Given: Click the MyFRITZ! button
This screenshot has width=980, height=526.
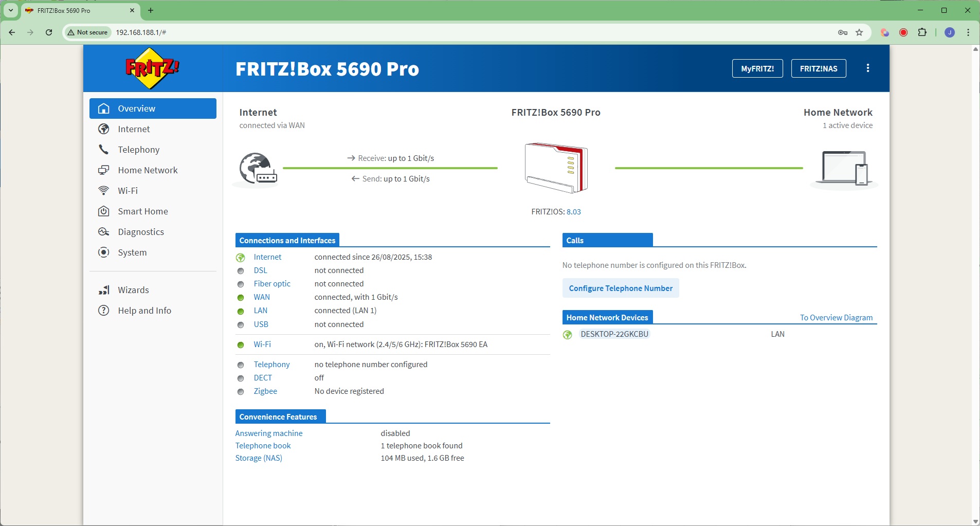Looking at the screenshot, I should point(757,68).
